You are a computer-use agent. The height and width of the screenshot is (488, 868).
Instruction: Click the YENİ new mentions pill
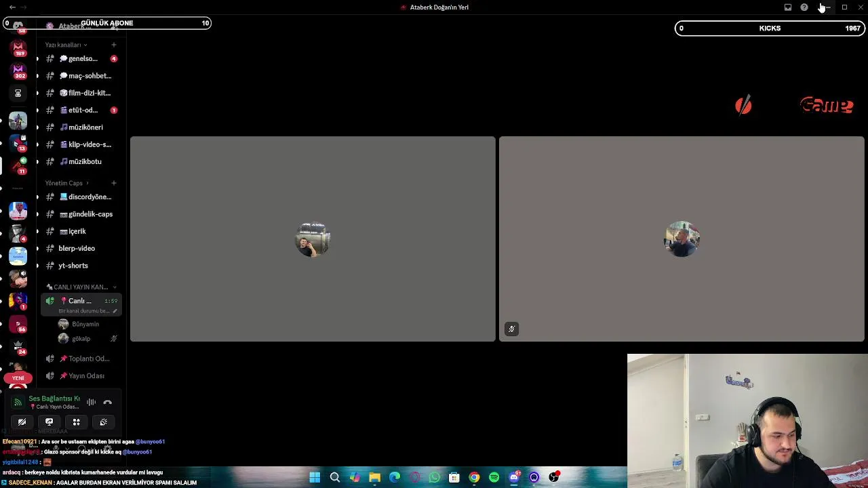[18, 378]
